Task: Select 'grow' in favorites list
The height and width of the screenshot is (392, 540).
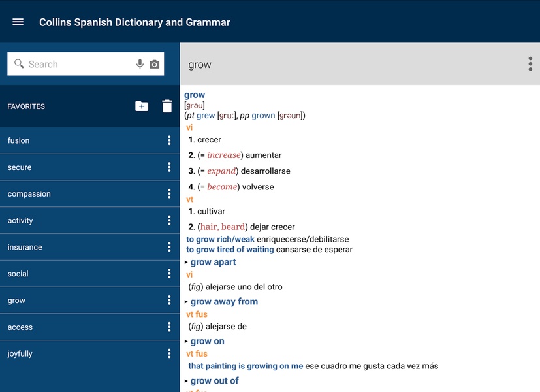Action: pos(90,301)
